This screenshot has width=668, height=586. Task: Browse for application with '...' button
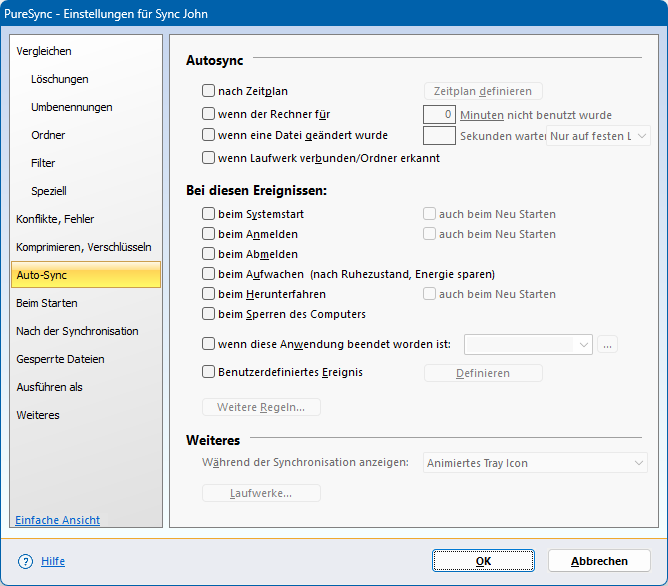pos(608,345)
